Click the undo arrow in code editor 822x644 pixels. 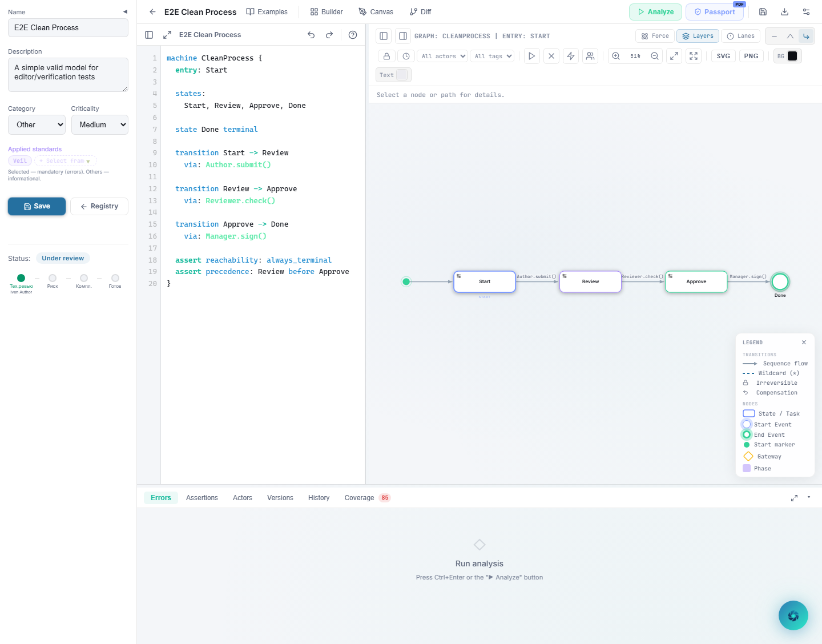point(311,35)
